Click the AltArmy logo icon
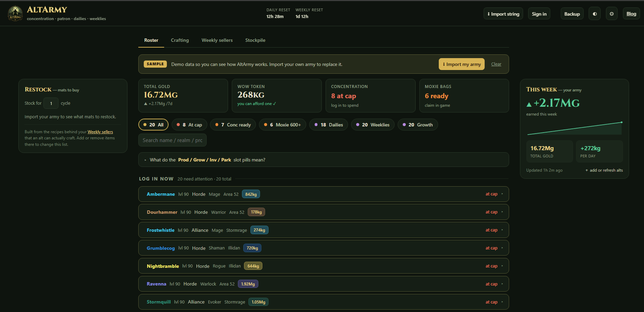The height and width of the screenshot is (312, 644). tap(15, 14)
